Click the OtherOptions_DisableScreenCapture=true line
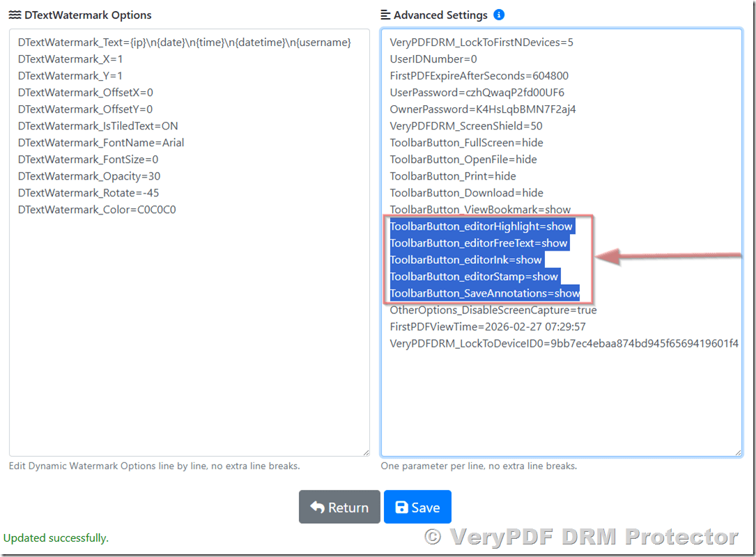Image resolution: width=756 pixels, height=557 pixels. tap(493, 310)
